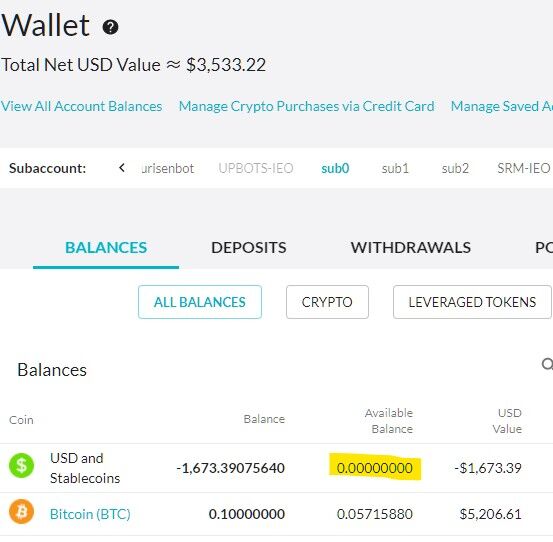Open the BALANCES tab
This screenshot has height=542, width=553.
click(106, 248)
